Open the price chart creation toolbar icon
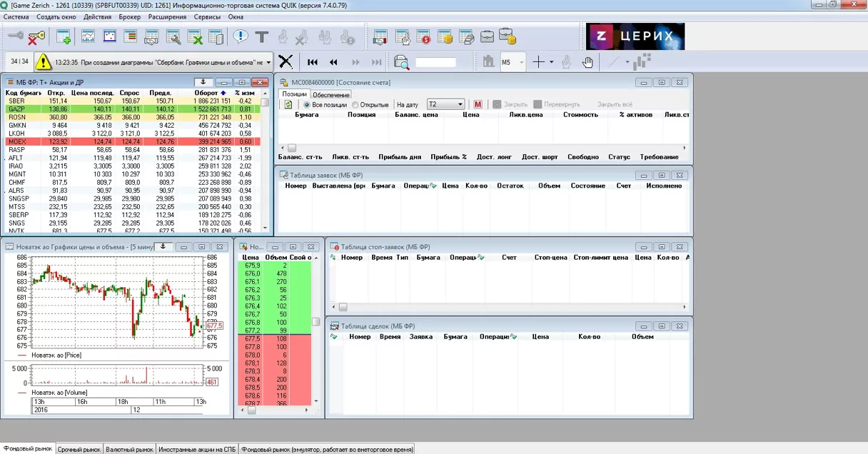Screen dimensions: 868x454 point(88,36)
